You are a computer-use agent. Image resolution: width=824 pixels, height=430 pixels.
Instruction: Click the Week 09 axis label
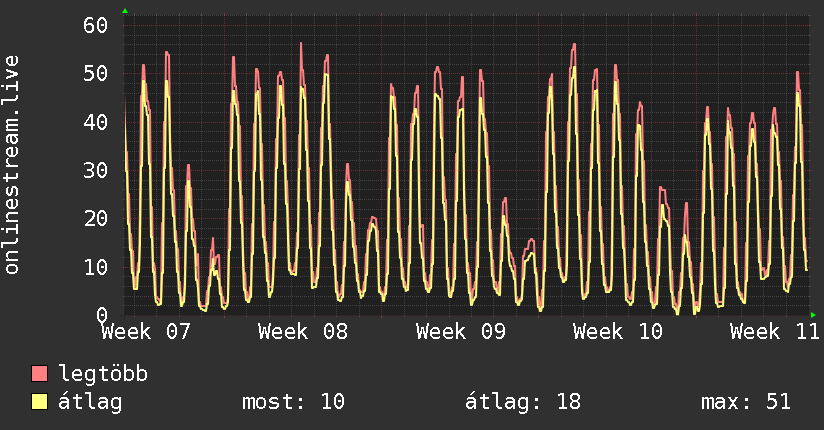click(x=460, y=332)
